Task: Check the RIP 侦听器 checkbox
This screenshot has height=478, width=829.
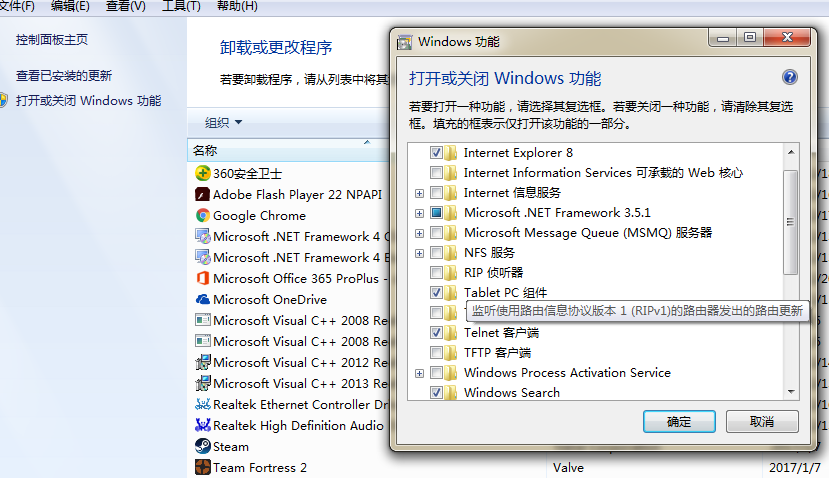Action: [436, 273]
